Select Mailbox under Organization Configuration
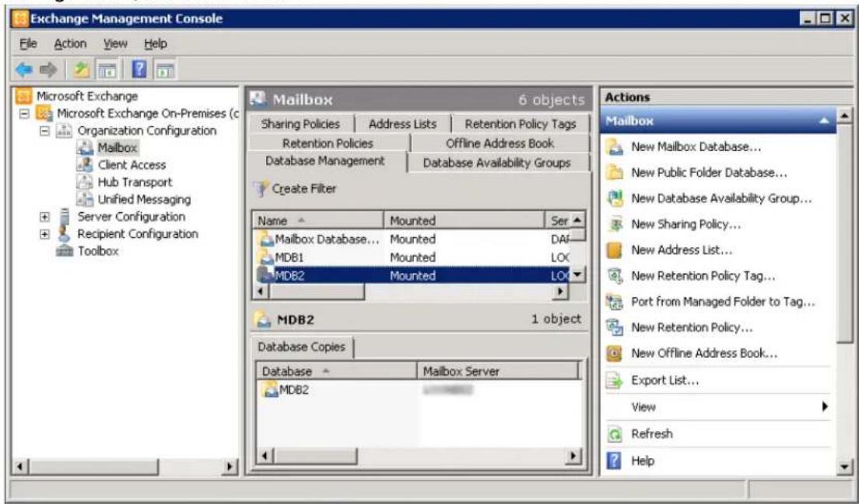859x504 pixels. coord(117,147)
